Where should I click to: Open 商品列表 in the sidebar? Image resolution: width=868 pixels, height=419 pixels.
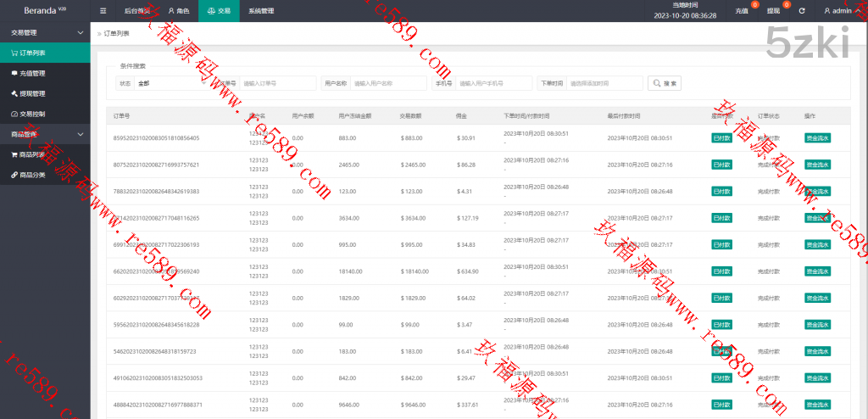click(32, 154)
